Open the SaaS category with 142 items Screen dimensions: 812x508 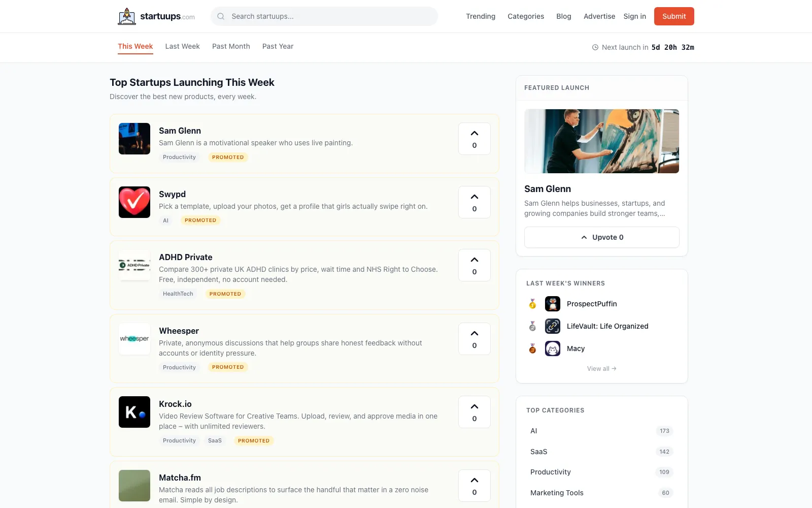pos(601,452)
